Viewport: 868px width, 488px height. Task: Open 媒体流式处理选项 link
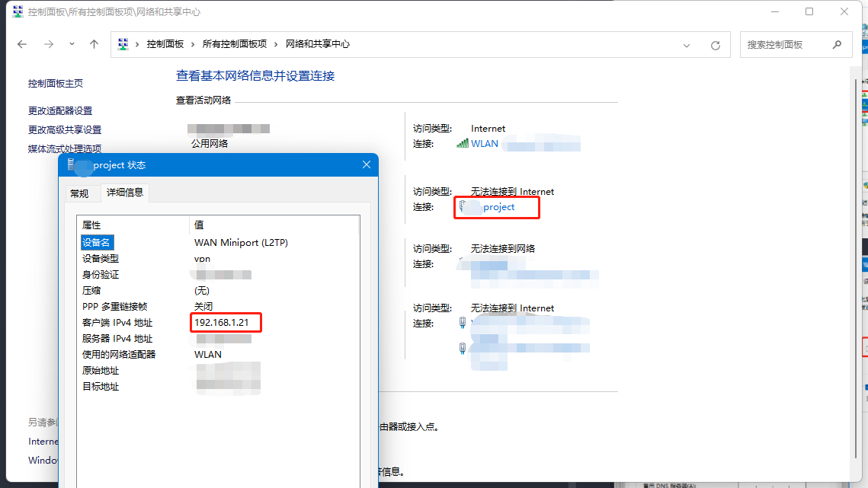pos(65,148)
